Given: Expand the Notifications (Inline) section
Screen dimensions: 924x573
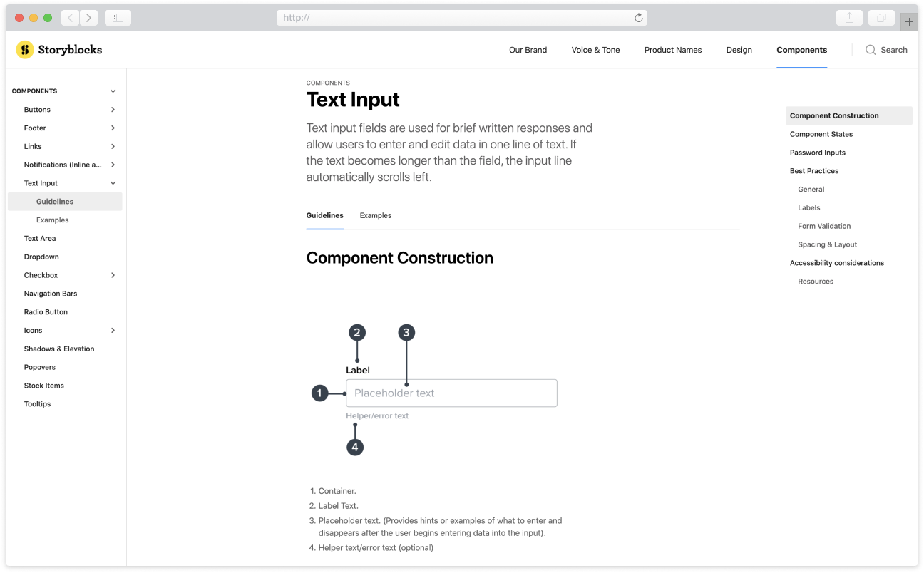Looking at the screenshot, I should point(113,164).
